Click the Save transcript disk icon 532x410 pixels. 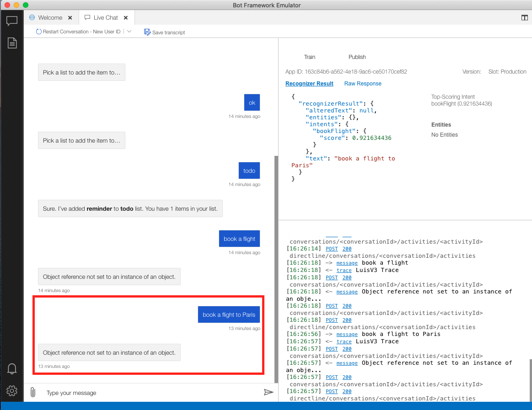click(x=147, y=32)
